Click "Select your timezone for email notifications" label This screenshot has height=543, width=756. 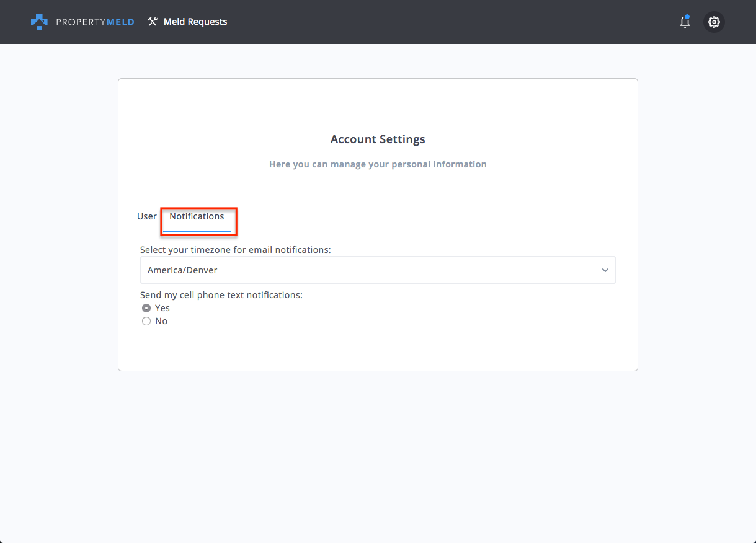(x=236, y=250)
